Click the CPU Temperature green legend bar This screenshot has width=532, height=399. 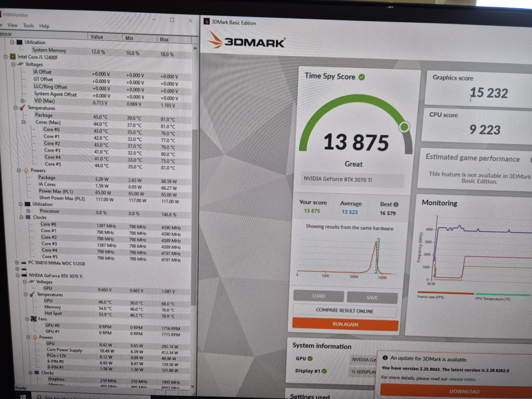click(503, 295)
